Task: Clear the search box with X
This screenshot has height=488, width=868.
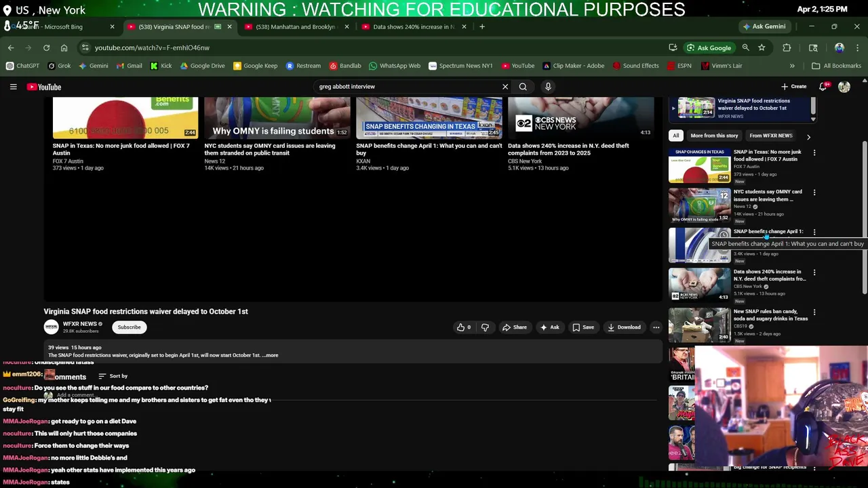Action: pos(505,87)
